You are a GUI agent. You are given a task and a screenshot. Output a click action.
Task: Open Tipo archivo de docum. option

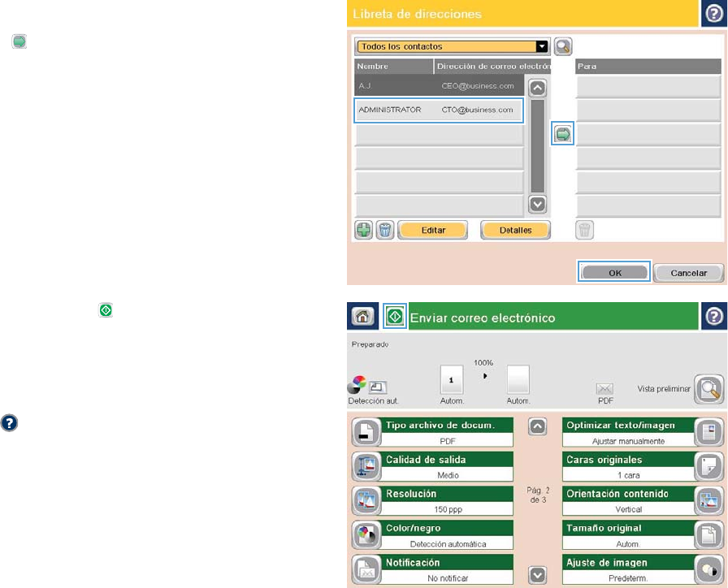pyautogui.click(x=448, y=432)
